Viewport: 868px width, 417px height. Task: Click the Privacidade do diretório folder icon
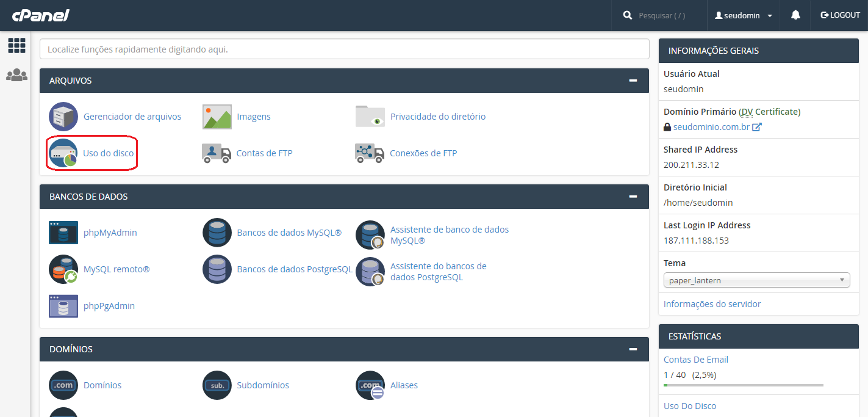[x=370, y=116]
